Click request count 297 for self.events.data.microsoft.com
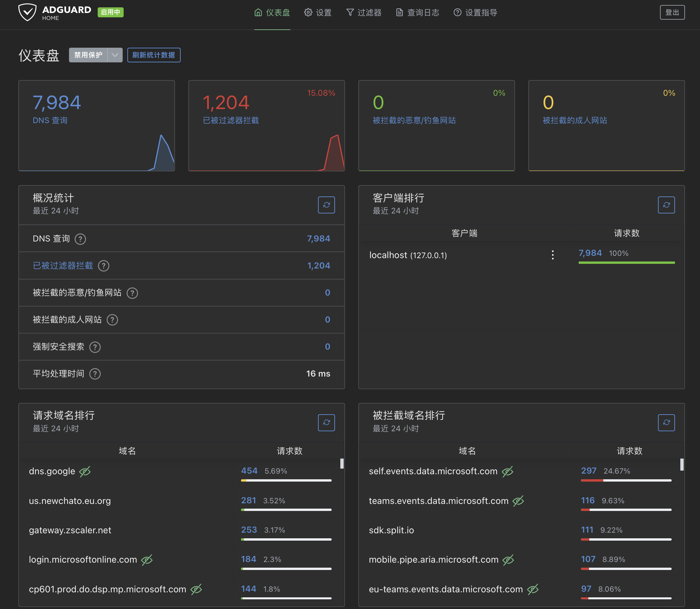Screen dimensions: 700x609 tap(589, 471)
